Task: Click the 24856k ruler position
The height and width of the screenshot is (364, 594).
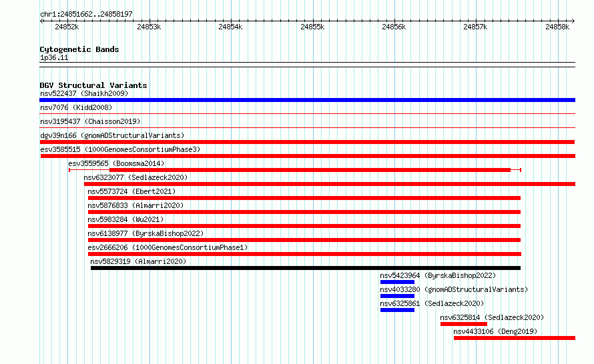Action: 394,27
